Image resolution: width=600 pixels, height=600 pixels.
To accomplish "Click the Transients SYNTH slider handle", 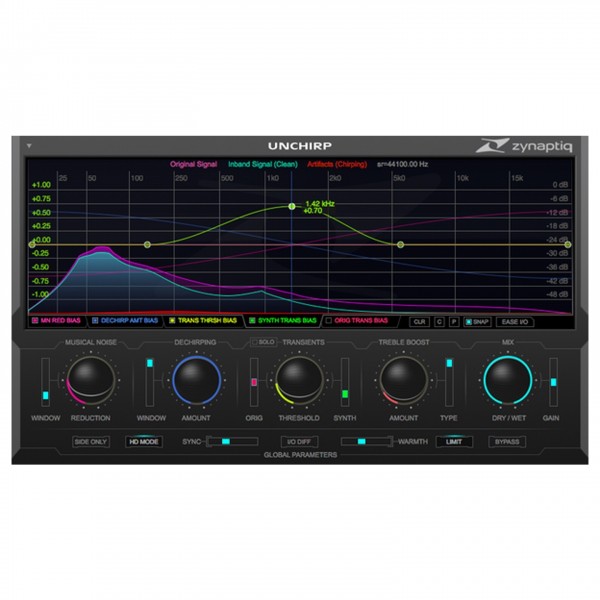I will 345,394.
